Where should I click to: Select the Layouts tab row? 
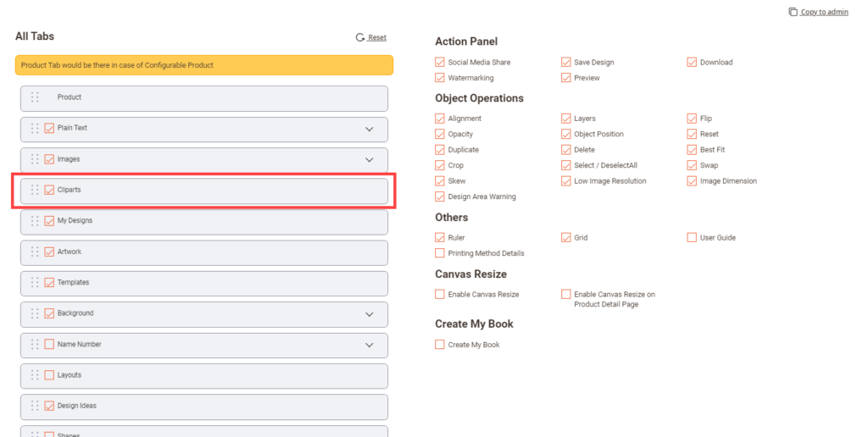coord(203,375)
